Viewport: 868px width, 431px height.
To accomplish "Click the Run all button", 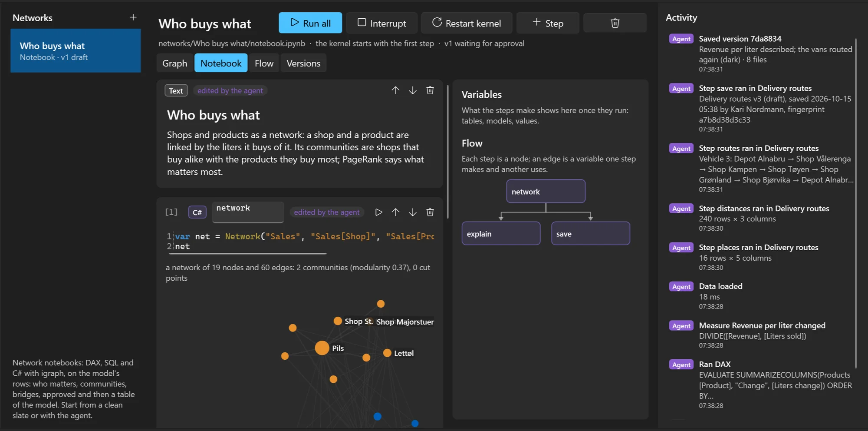I will [x=310, y=23].
